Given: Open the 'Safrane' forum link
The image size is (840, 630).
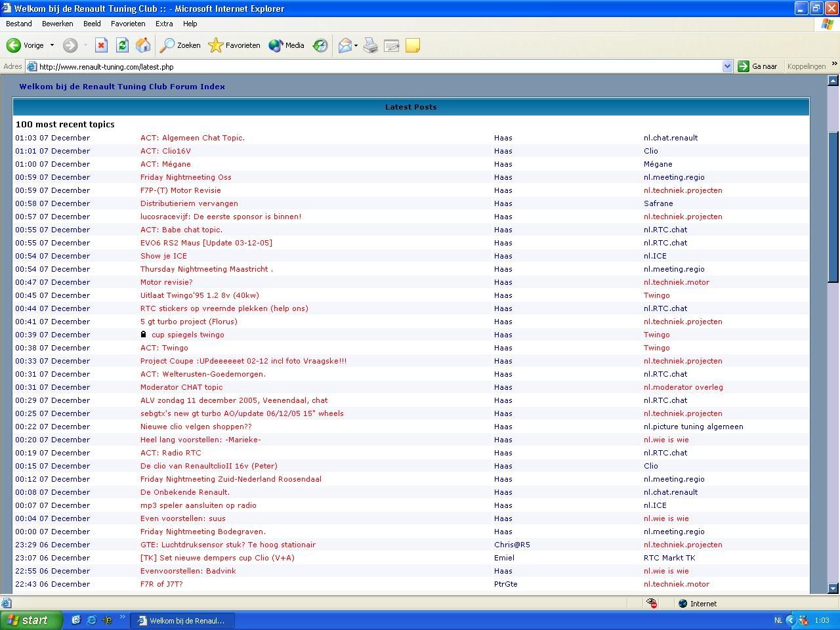Looking at the screenshot, I should click(x=658, y=203).
